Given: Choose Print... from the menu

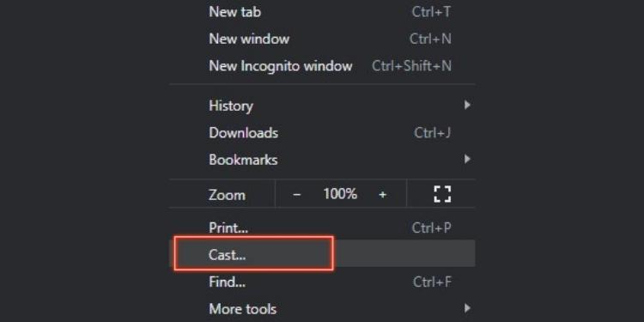Looking at the screenshot, I should (322, 228).
